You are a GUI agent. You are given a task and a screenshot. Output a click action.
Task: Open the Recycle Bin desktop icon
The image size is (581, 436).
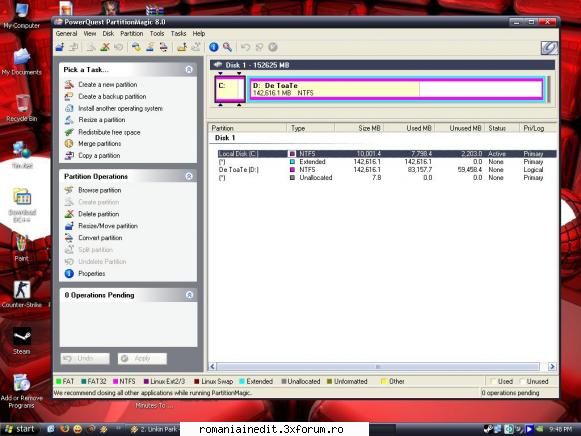coord(22,103)
